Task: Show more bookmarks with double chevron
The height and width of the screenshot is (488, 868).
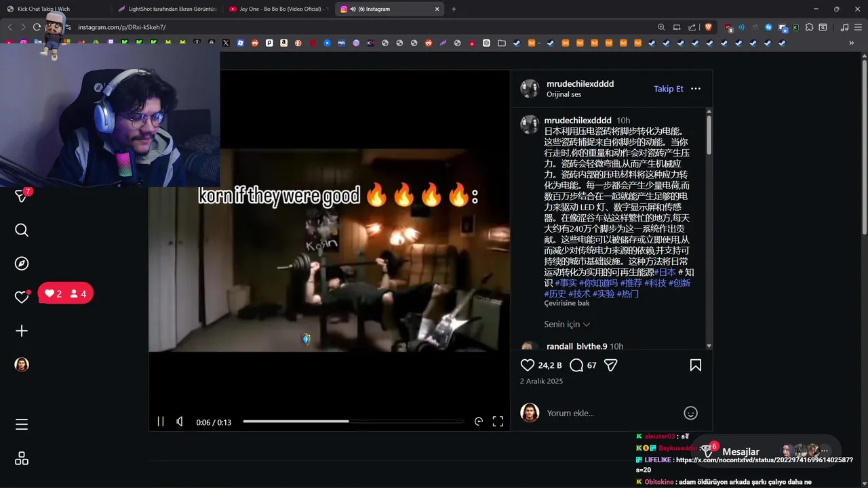Action: pyautogui.click(x=851, y=43)
